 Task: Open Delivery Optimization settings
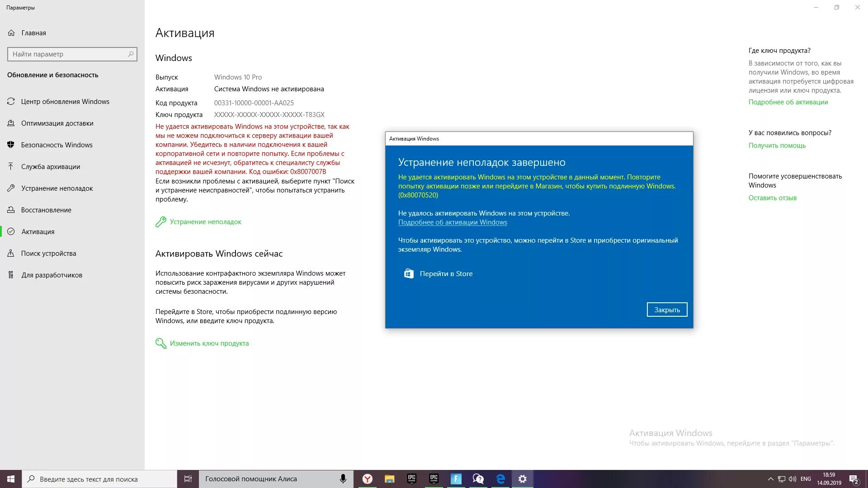(57, 123)
